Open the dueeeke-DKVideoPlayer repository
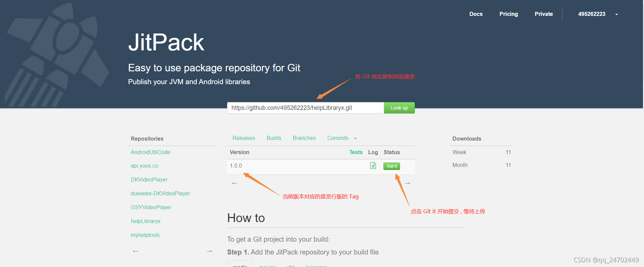Screen dimensions: 644x267 point(160,193)
